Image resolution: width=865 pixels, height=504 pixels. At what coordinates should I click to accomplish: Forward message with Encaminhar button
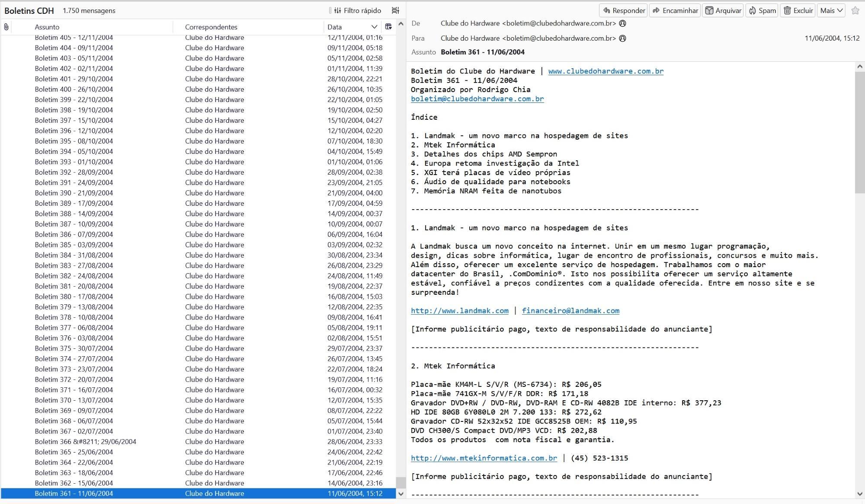click(675, 10)
